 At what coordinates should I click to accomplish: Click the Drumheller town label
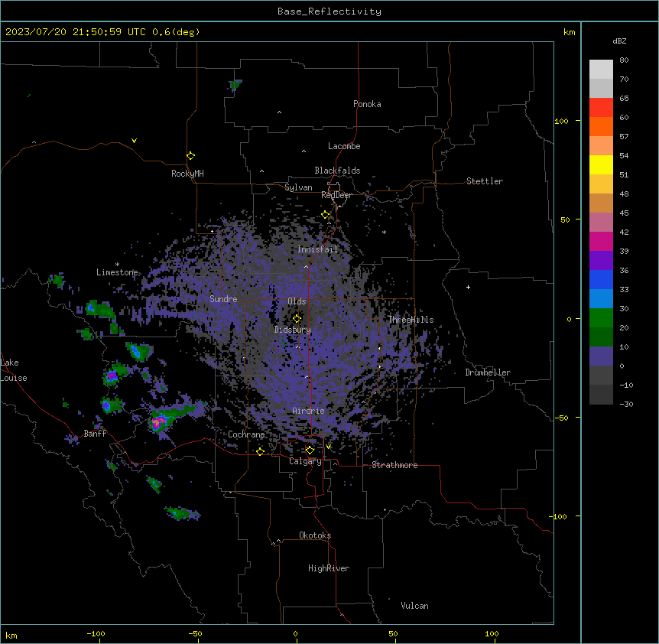(x=488, y=372)
